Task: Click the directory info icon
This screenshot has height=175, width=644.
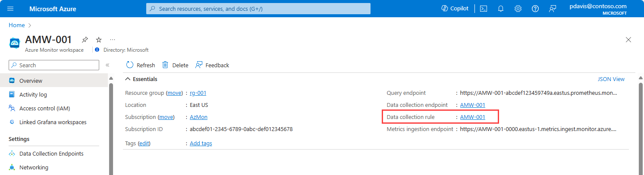Action: point(97,50)
